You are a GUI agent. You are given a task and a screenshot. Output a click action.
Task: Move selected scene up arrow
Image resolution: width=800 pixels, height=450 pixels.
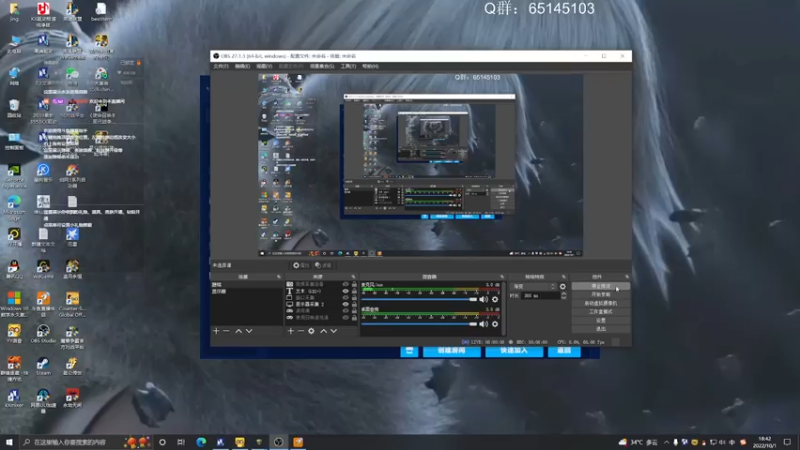[x=238, y=331]
